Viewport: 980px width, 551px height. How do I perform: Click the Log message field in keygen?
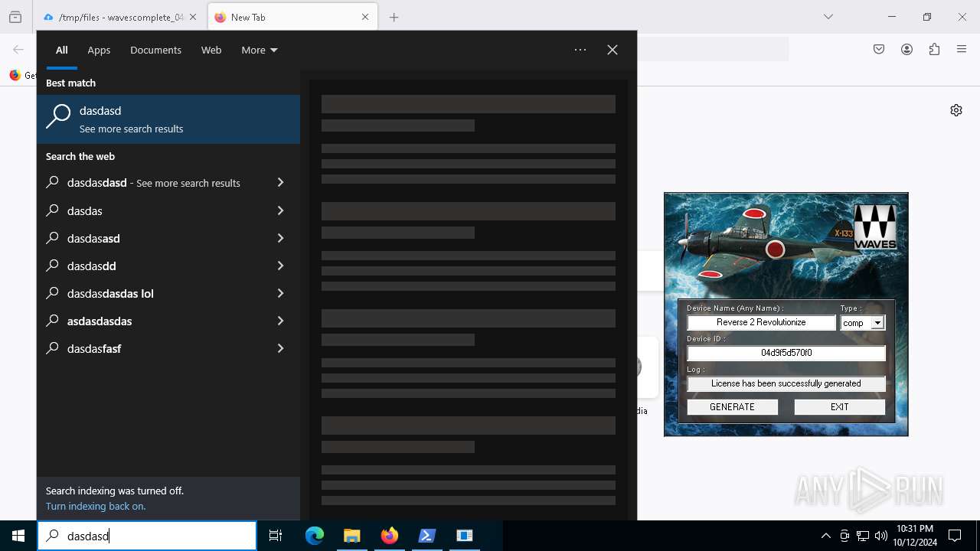coord(786,383)
